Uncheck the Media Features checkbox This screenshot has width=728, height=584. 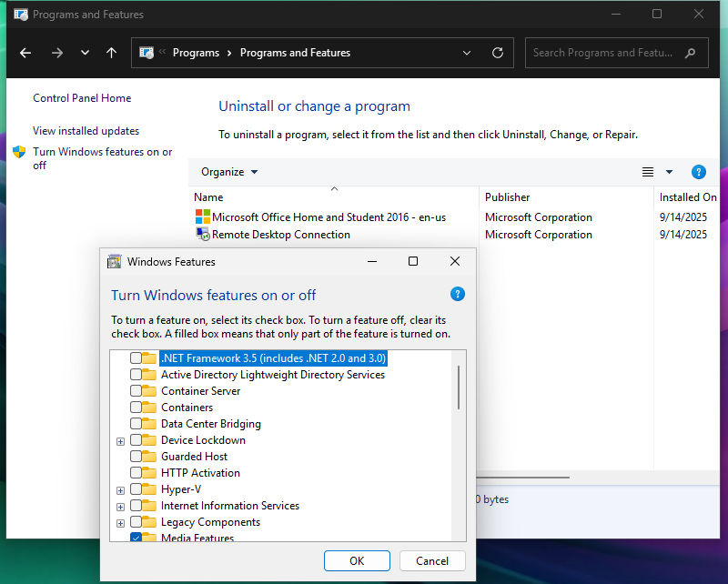click(x=136, y=537)
